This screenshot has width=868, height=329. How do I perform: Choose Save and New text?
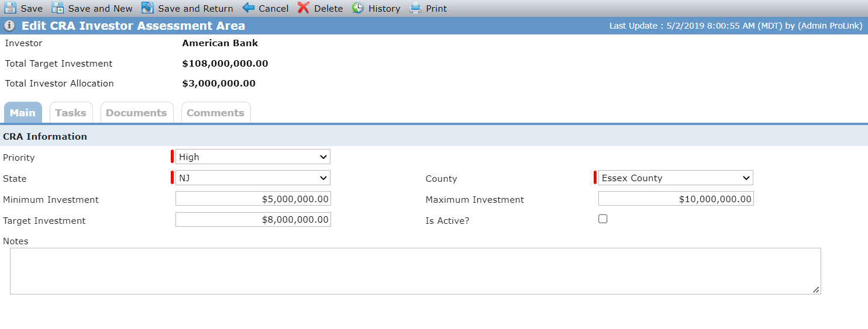100,9
